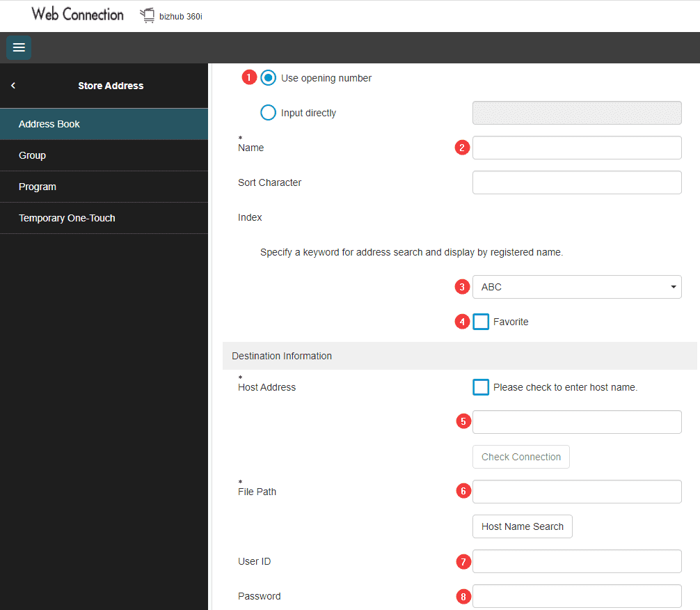Click the Host Address input box

577,422
